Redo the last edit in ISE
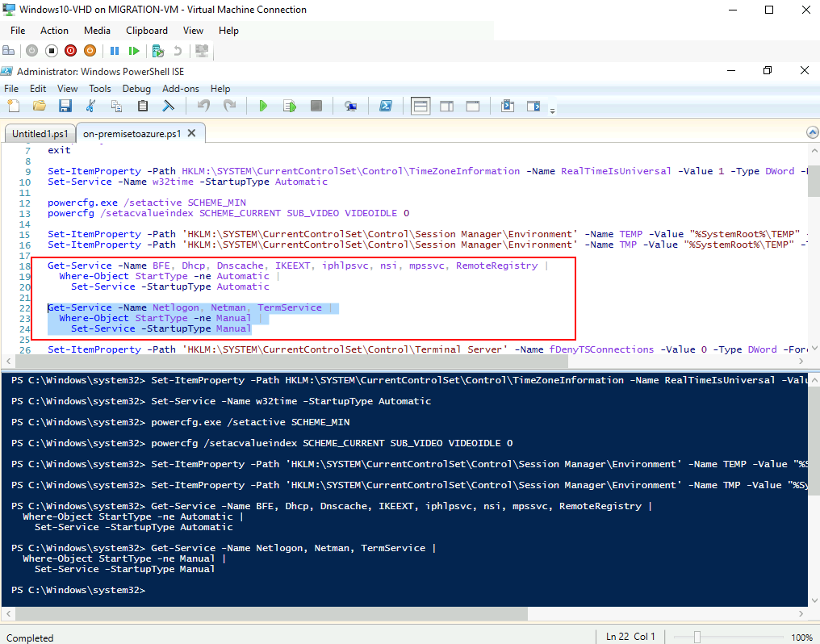The width and height of the screenshot is (820, 644). [x=229, y=106]
